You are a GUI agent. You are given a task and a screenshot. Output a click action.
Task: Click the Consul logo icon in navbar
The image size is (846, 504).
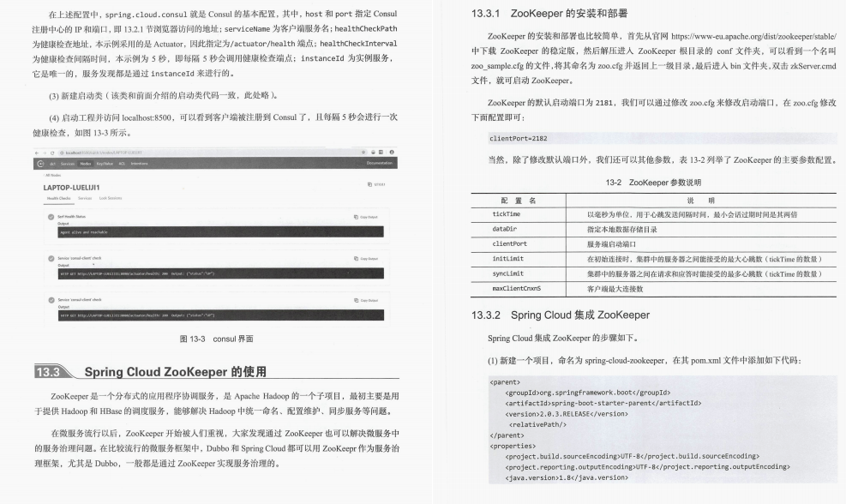tap(40, 164)
